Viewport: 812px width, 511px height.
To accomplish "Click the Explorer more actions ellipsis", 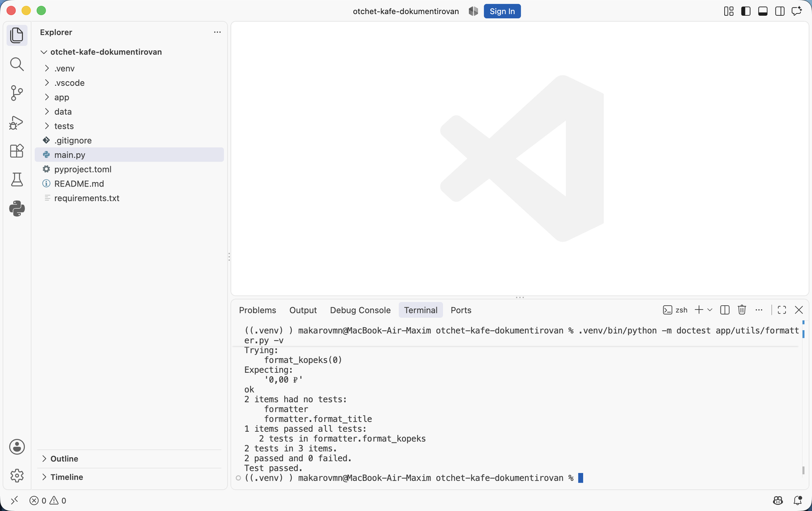I will 217,32.
